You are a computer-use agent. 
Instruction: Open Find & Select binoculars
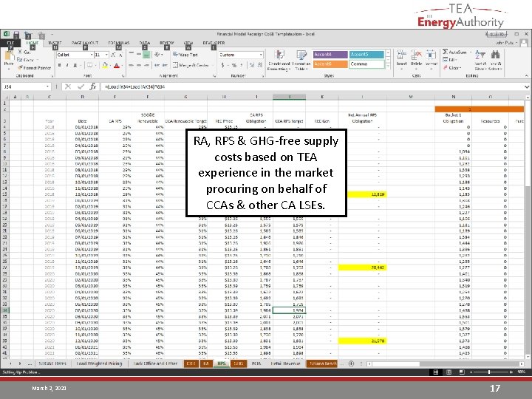tap(495, 61)
